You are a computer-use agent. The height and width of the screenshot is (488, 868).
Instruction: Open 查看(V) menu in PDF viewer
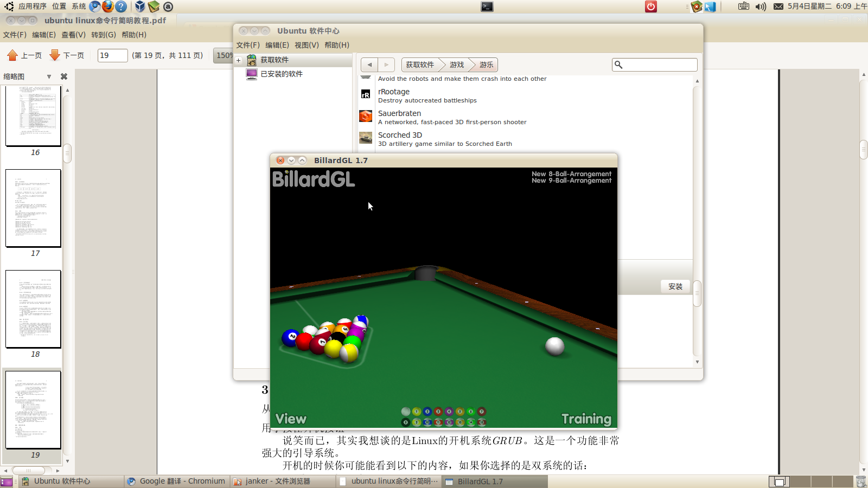coord(73,35)
